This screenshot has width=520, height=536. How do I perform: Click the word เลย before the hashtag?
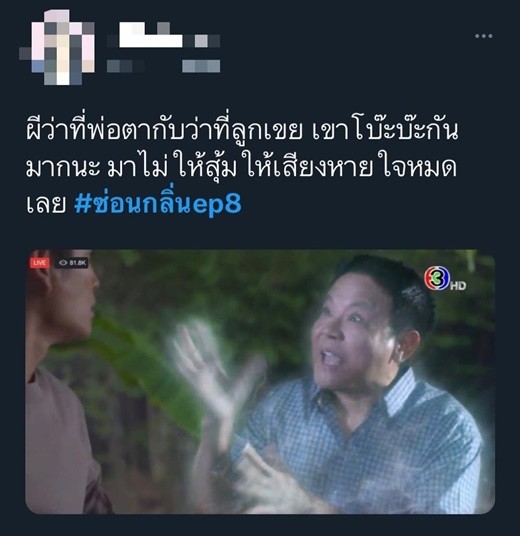tap(46, 204)
